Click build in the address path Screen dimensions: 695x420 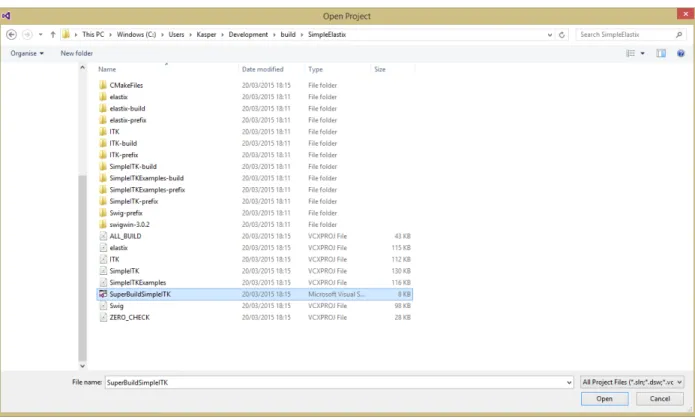coord(288,35)
